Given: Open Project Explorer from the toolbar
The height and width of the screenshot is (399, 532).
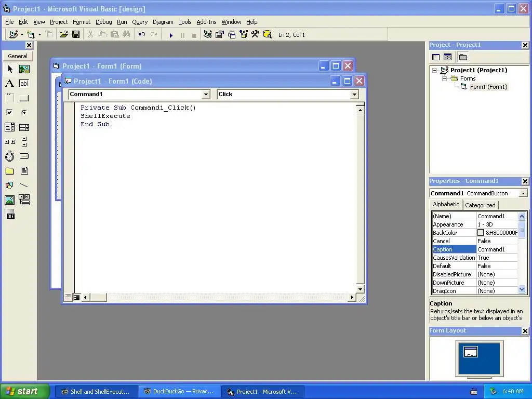Looking at the screenshot, I should tap(208, 35).
